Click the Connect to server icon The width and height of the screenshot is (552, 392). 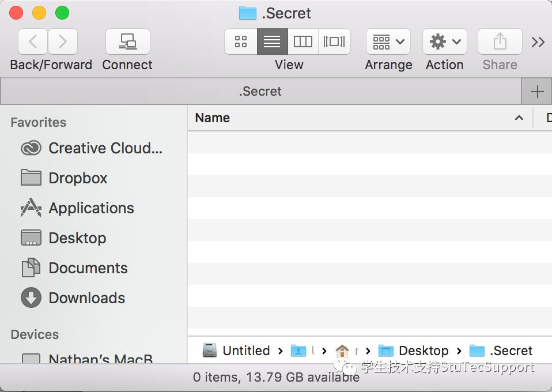pos(127,42)
